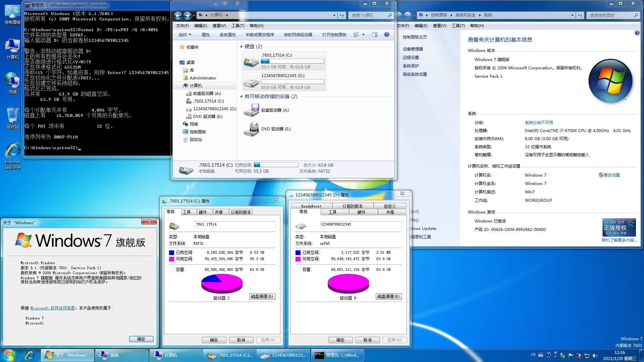Click the C: drive pie chart

(x=222, y=284)
